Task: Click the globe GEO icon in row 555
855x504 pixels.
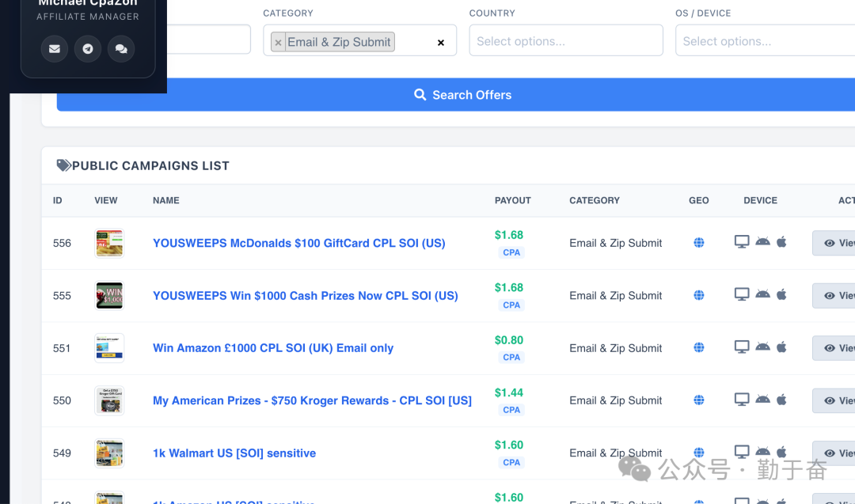Action: pos(698,295)
